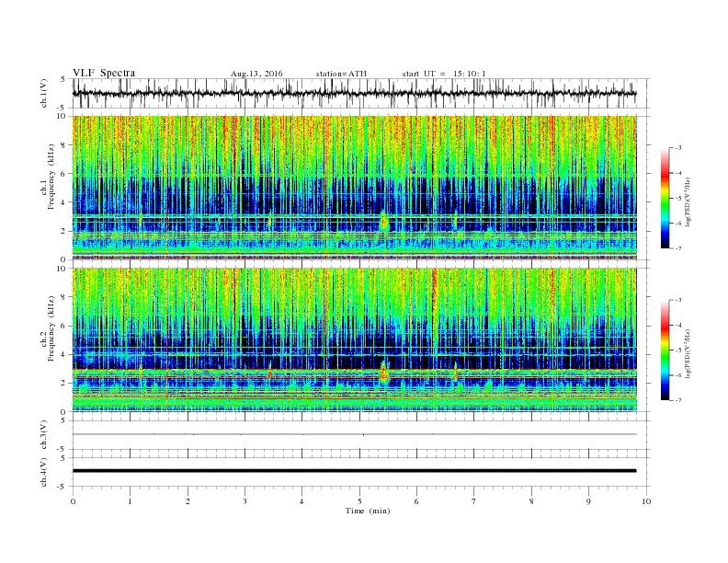728x563 pixels.
Task: Click the "0" tick on the time axis
Action: [73, 501]
